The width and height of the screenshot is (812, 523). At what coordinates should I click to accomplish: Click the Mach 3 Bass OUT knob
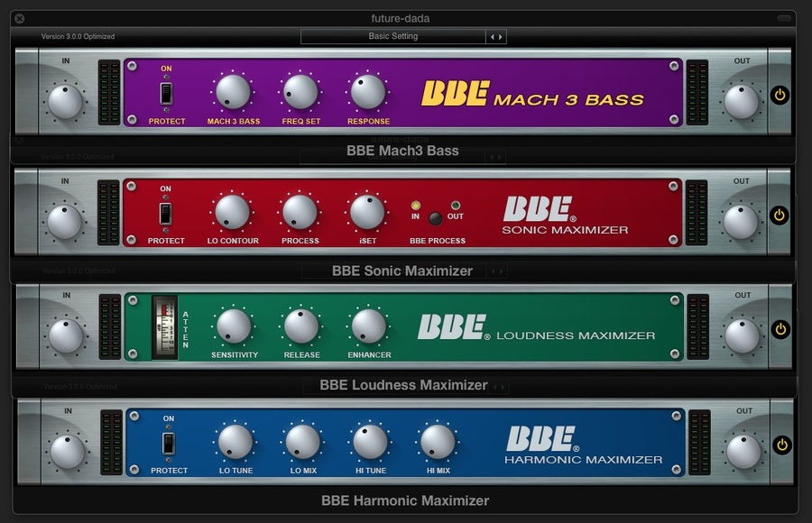tap(741, 102)
